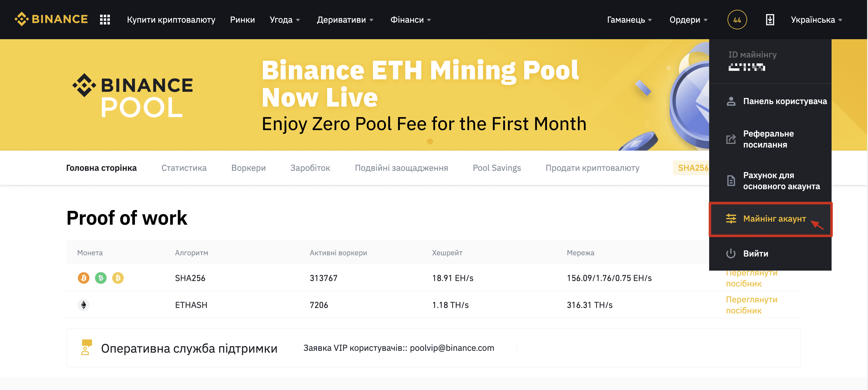Click the user icon beside Панель користувача
This screenshot has width=868, height=390.
point(731,101)
